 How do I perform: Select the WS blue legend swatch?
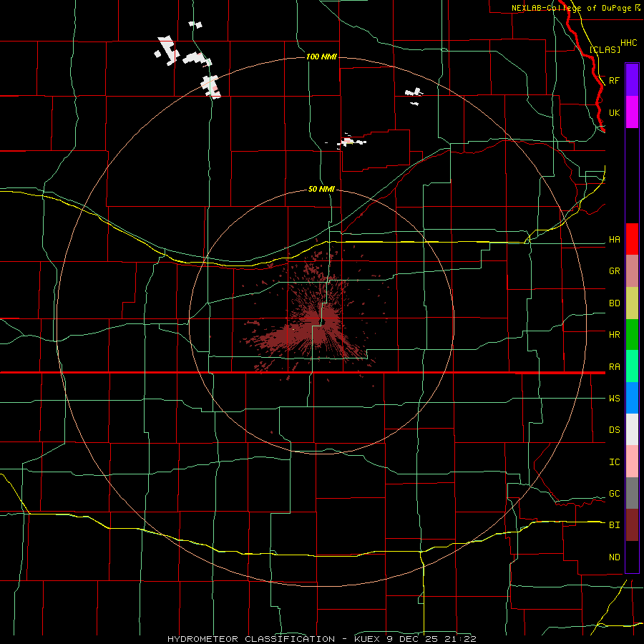pyautogui.click(x=632, y=398)
